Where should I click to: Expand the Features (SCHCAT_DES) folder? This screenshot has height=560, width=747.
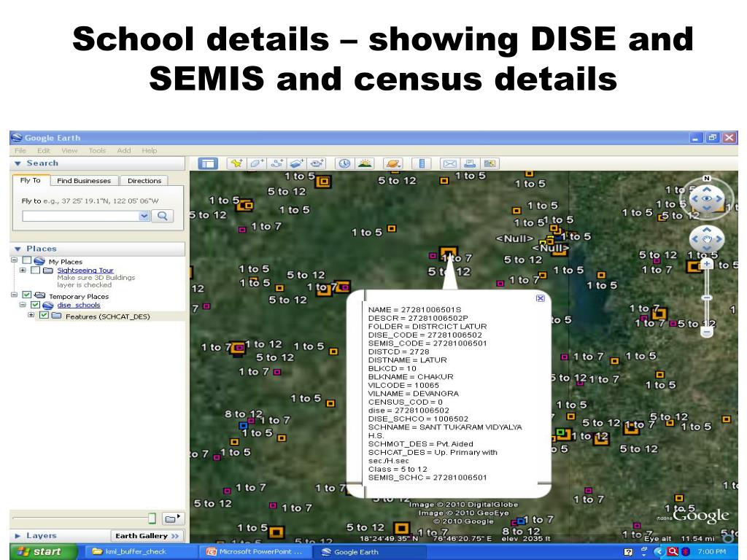click(31, 315)
